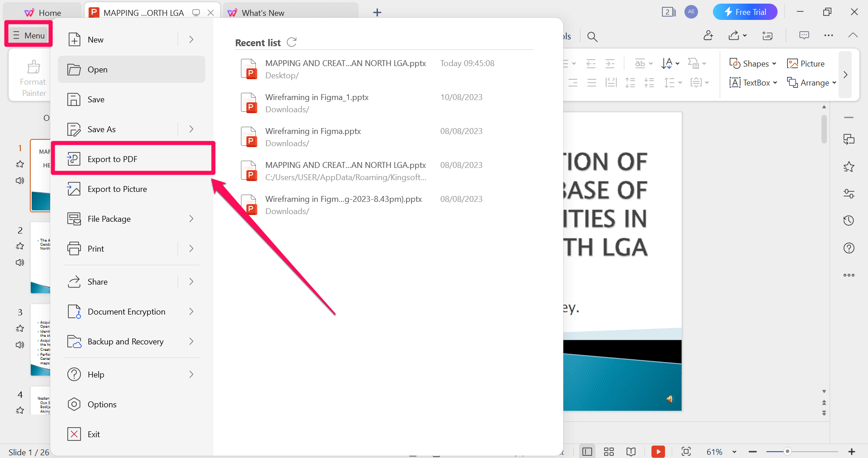The image size is (868, 458).
Task: Mute audio on slide 2
Action: pyautogui.click(x=19, y=262)
